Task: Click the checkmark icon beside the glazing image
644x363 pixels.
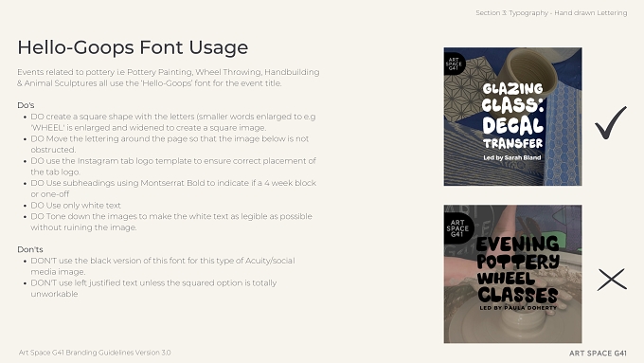Action: click(611, 122)
